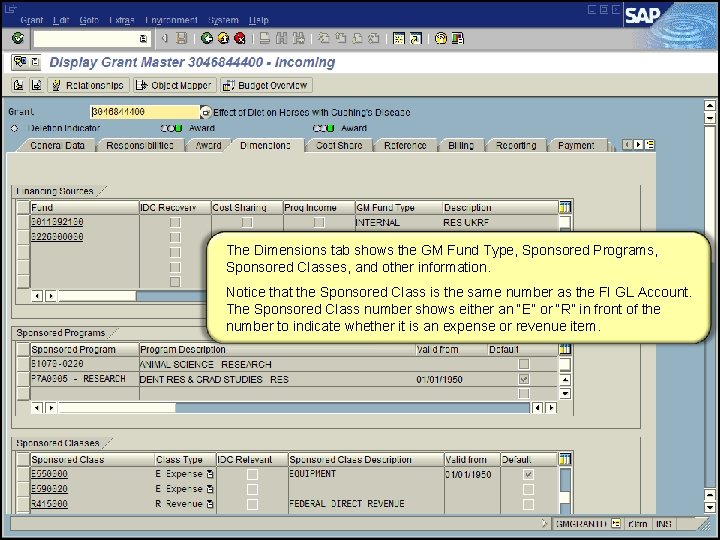
Task: Toggle Default checkbox for ANIMAL SCIENCE RESEARCH program
Action: click(523, 364)
